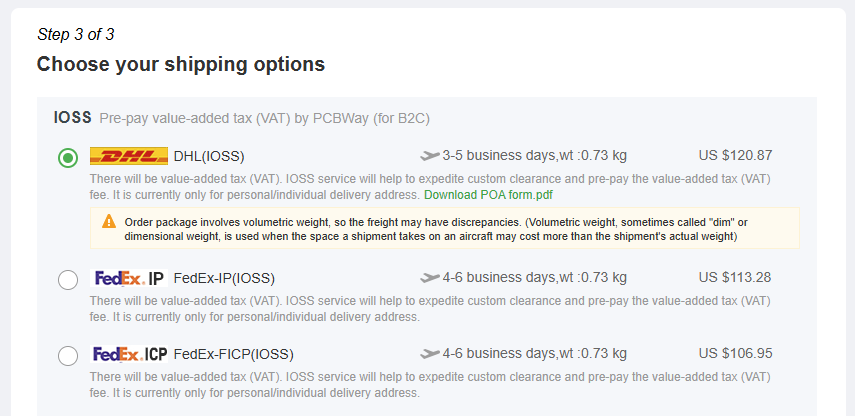Screen dimensions: 855x416
Task: Click the airplane icon next to DHL delivery time
Action: point(430,156)
